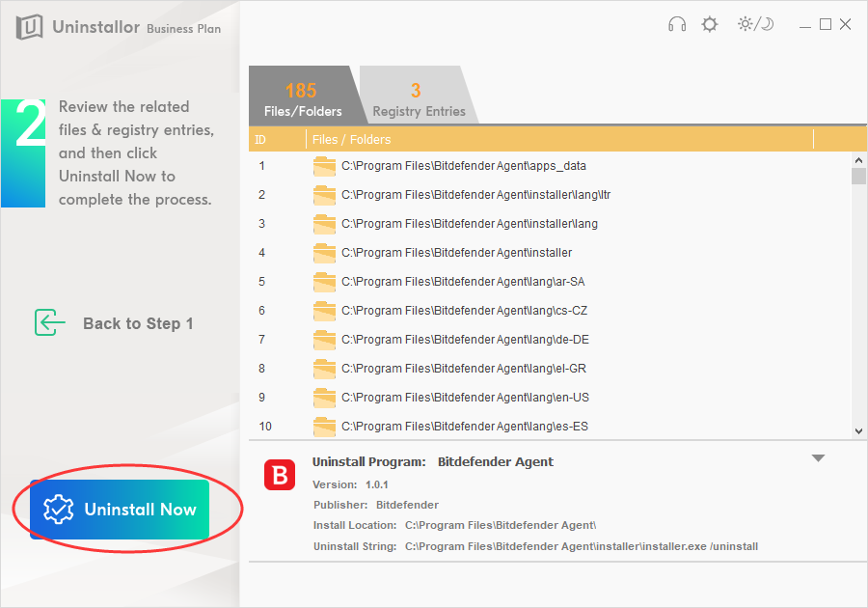868x608 pixels.
Task: Click the Version 1.0.1 value
Action: (376, 484)
